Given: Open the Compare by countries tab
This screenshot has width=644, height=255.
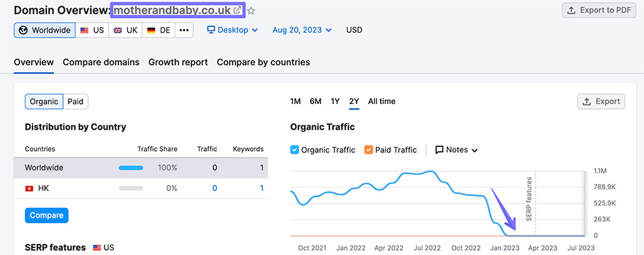Looking at the screenshot, I should 263,62.
